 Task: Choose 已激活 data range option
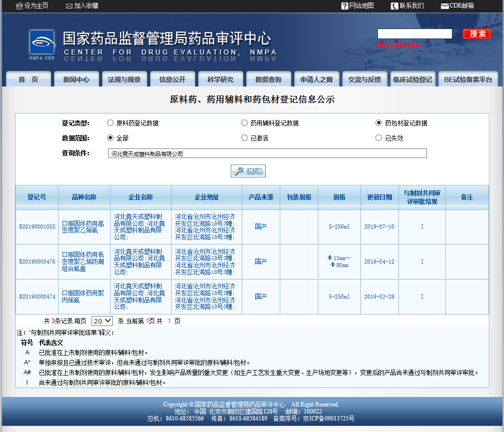[x=244, y=138]
